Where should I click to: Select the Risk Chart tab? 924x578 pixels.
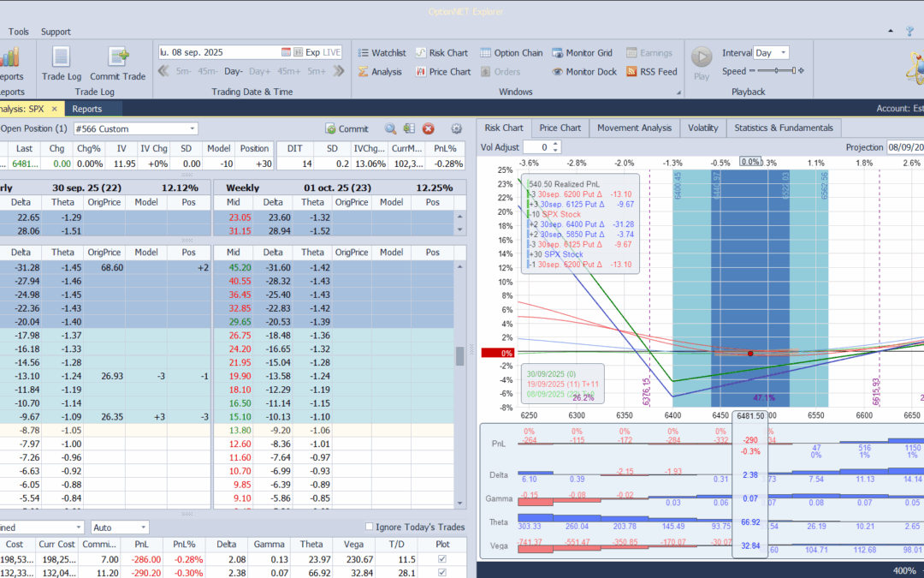(504, 128)
